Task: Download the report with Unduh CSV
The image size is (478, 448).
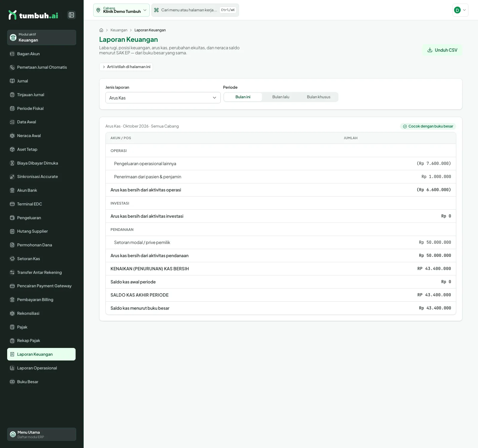Action: 442,50
